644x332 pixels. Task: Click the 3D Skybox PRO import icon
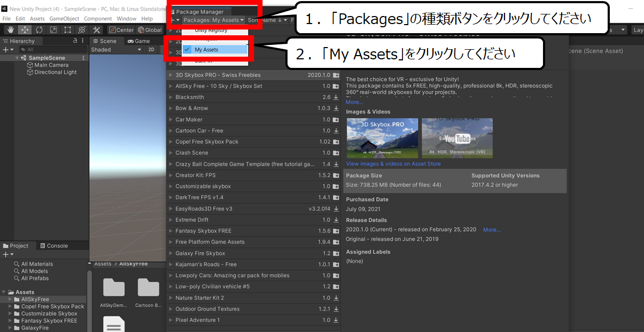pyautogui.click(x=336, y=75)
